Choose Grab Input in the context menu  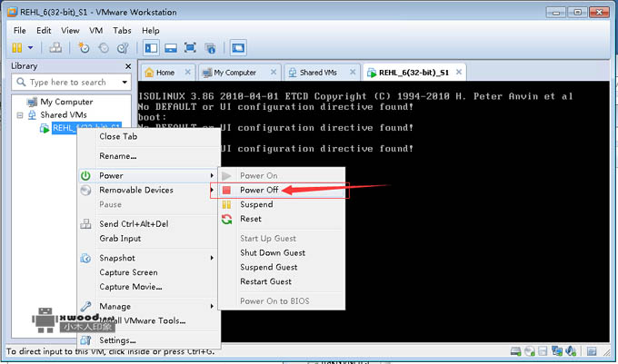click(x=149, y=239)
